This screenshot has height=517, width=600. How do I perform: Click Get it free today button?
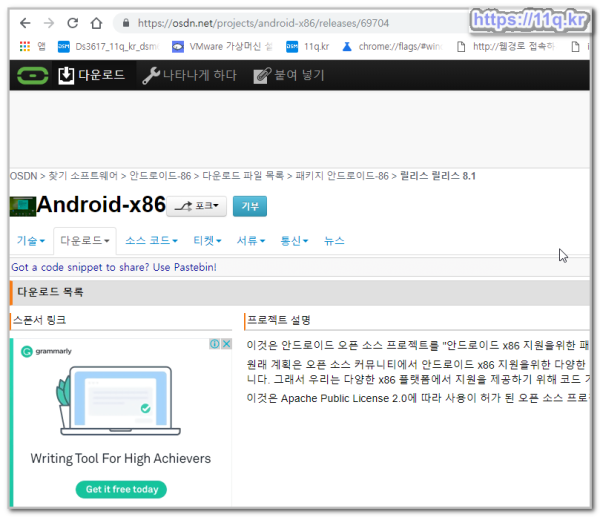click(121, 489)
